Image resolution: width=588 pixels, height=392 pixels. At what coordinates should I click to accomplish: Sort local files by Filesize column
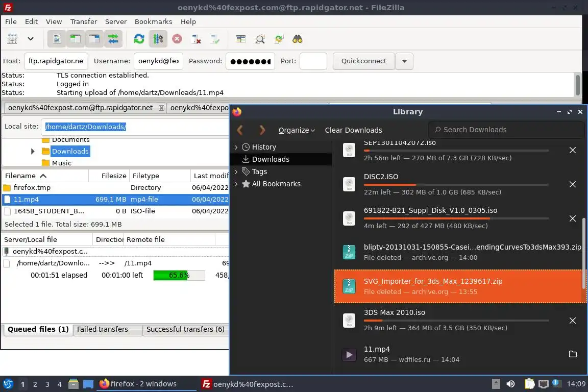(109, 176)
